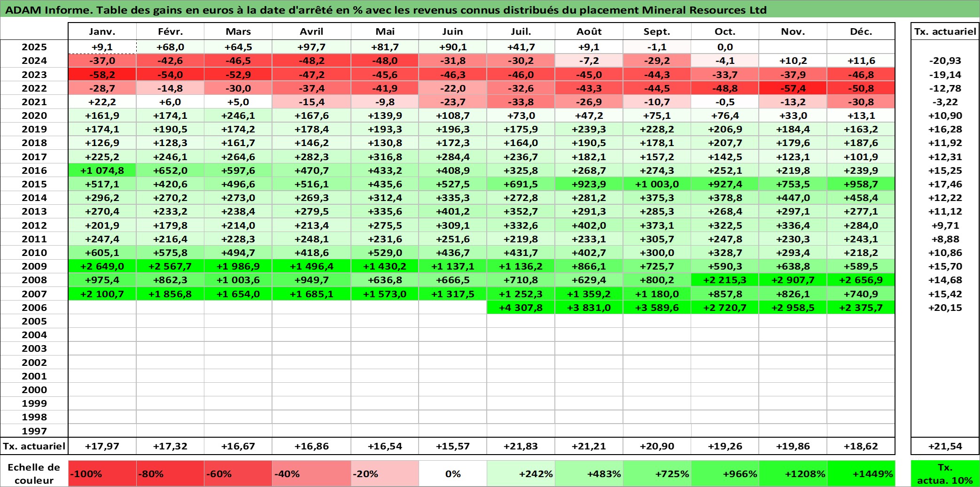Select cell +402,0 in 2012 row
This screenshot has height=487, width=980.
click(589, 225)
